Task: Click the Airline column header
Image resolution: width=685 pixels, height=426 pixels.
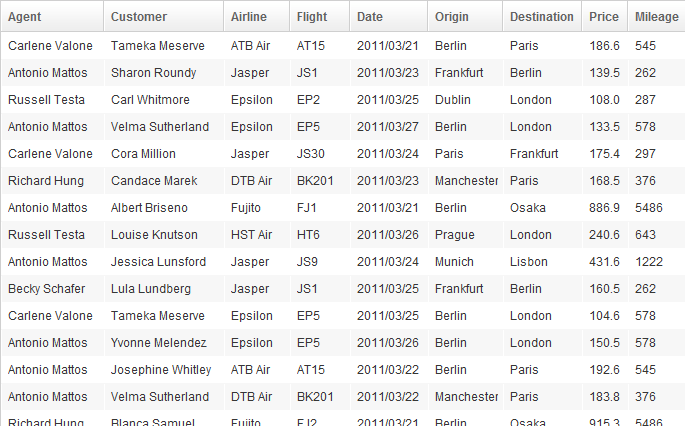Action: 257,17
